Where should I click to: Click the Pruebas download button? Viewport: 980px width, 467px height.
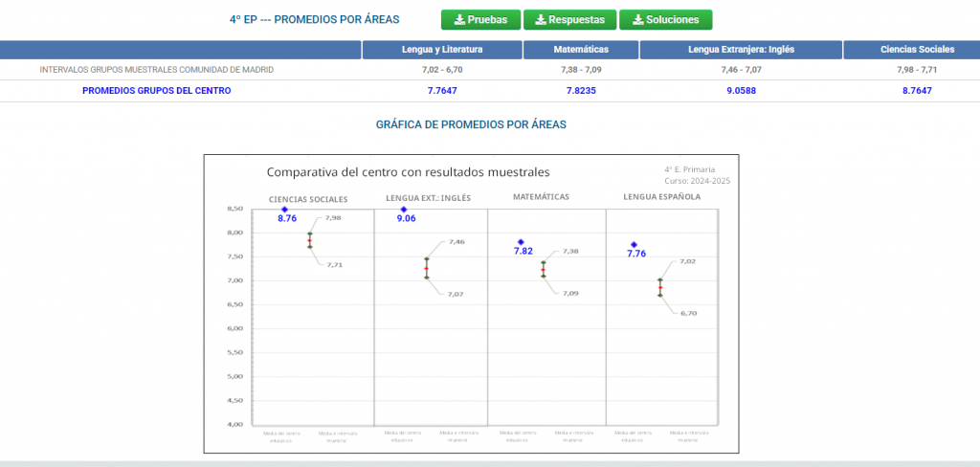coord(480,19)
